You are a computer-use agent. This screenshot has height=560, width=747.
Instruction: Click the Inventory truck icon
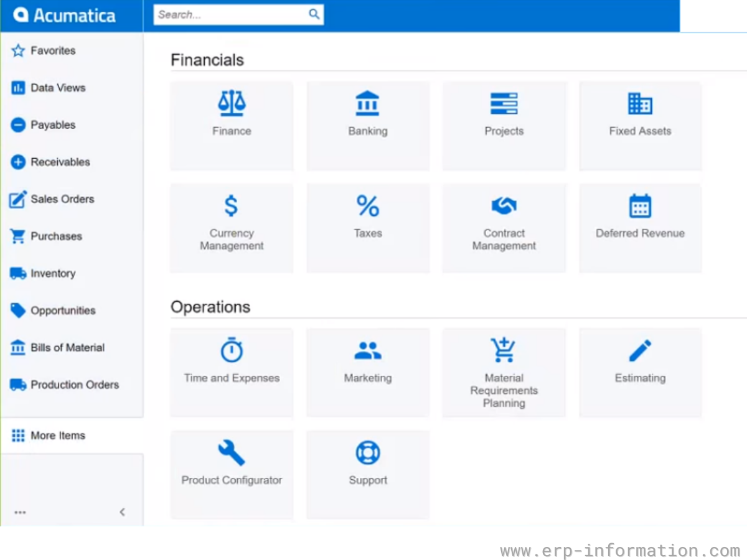coord(18,273)
